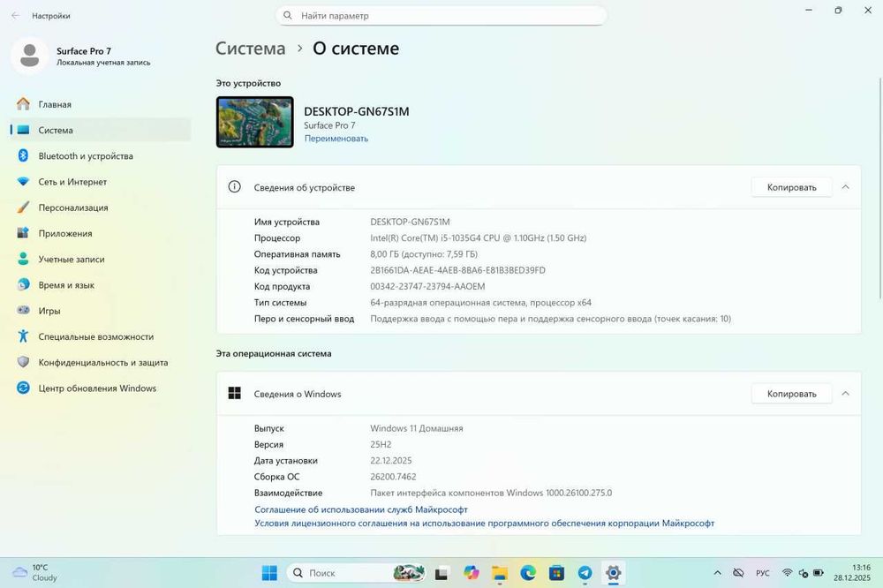Click the vertical scrollbar on the right
The height and width of the screenshot is (588, 883).
(x=879, y=189)
